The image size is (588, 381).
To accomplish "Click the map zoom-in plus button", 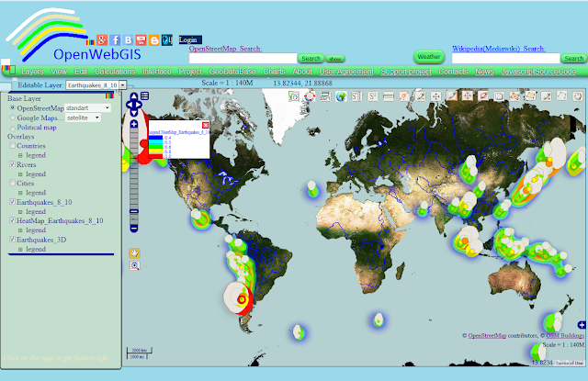I will [134, 124].
